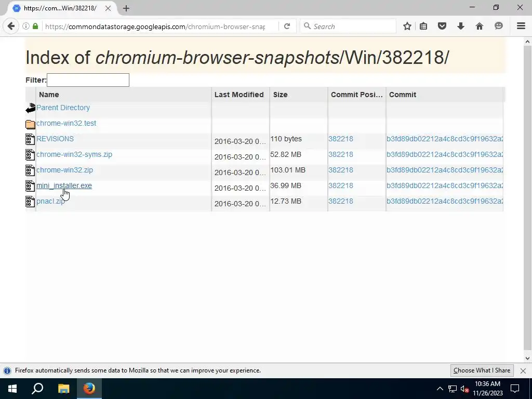Go back using the back arrow
The height and width of the screenshot is (399, 532).
11,26
